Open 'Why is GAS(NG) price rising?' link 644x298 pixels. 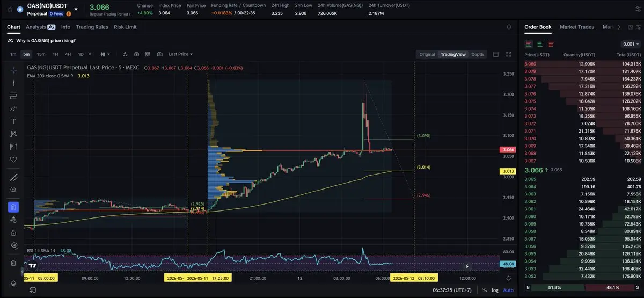click(46, 41)
